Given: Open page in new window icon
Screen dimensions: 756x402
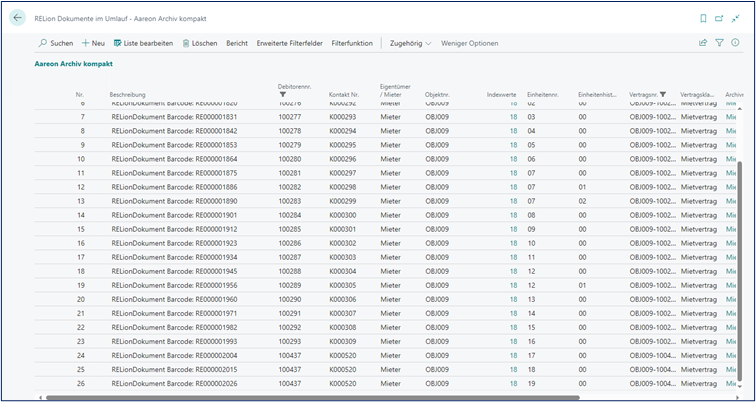Looking at the screenshot, I should pos(720,17).
